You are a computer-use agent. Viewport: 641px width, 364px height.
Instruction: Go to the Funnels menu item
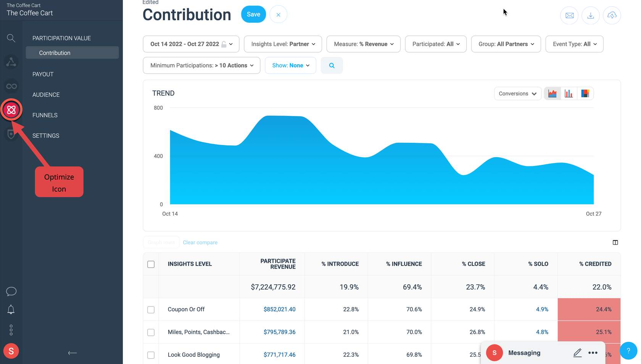pyautogui.click(x=45, y=115)
